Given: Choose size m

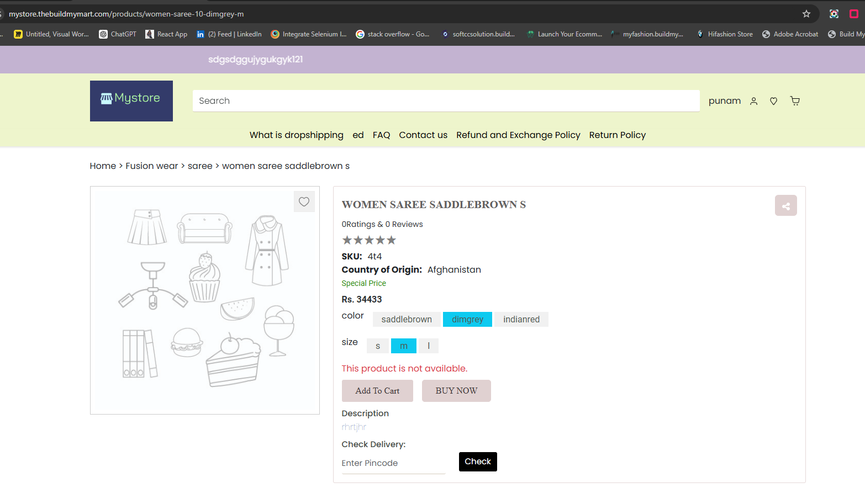Looking at the screenshot, I should 404,346.
